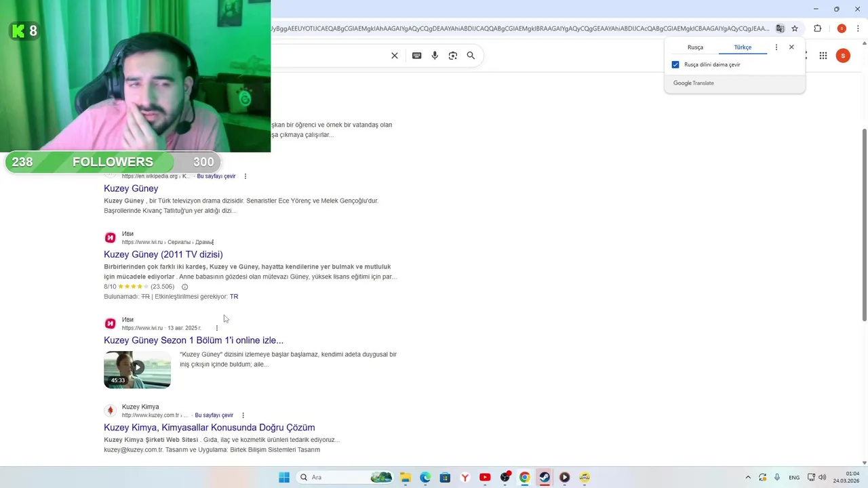
Task: Open the media player taskbar icon
Action: pyautogui.click(x=564, y=477)
